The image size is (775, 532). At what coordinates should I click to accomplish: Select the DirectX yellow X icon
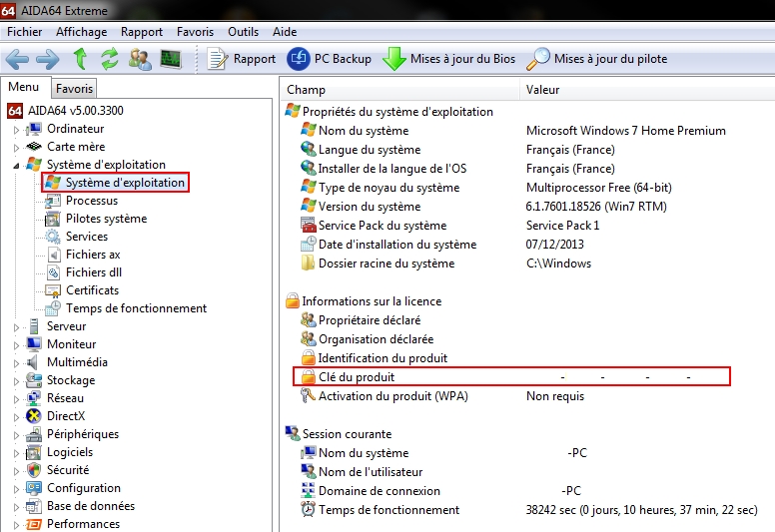(x=34, y=416)
